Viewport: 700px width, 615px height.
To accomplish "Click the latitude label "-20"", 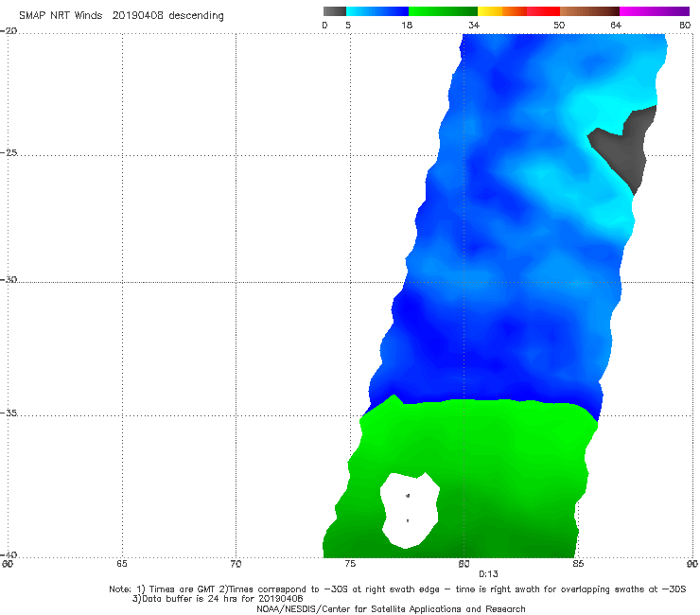I will [x=9, y=31].
